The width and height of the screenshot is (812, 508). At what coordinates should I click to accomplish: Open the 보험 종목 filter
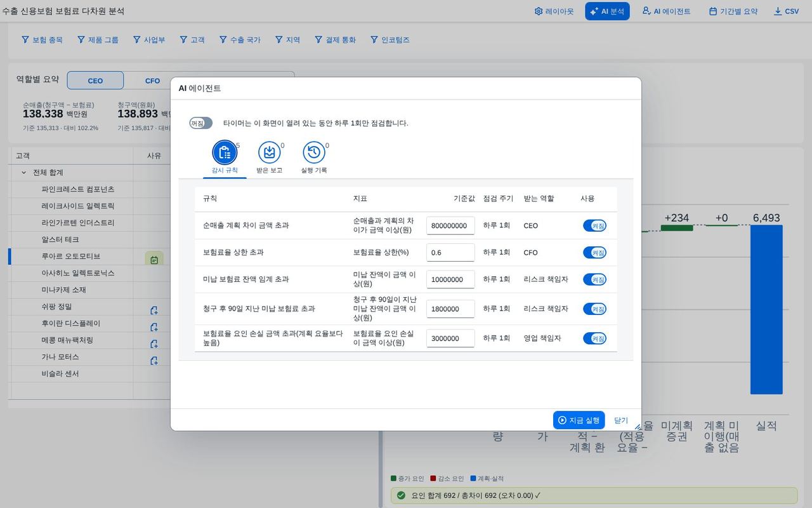coord(42,39)
